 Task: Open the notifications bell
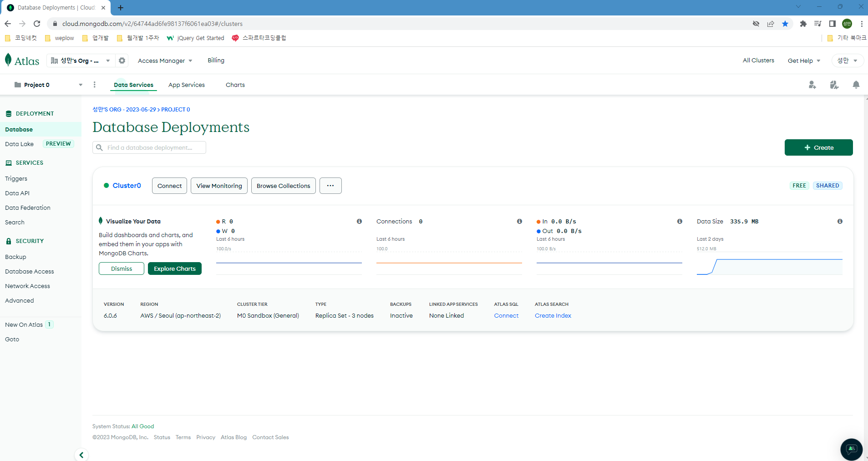pos(856,85)
